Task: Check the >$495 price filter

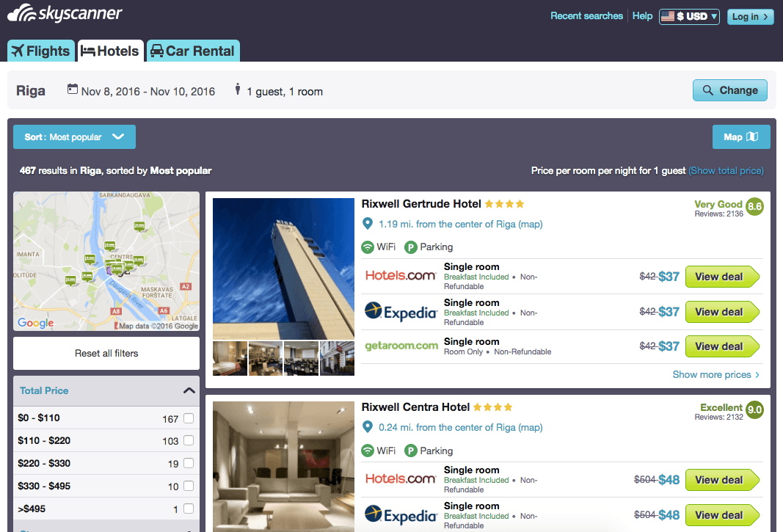Action: (189, 509)
